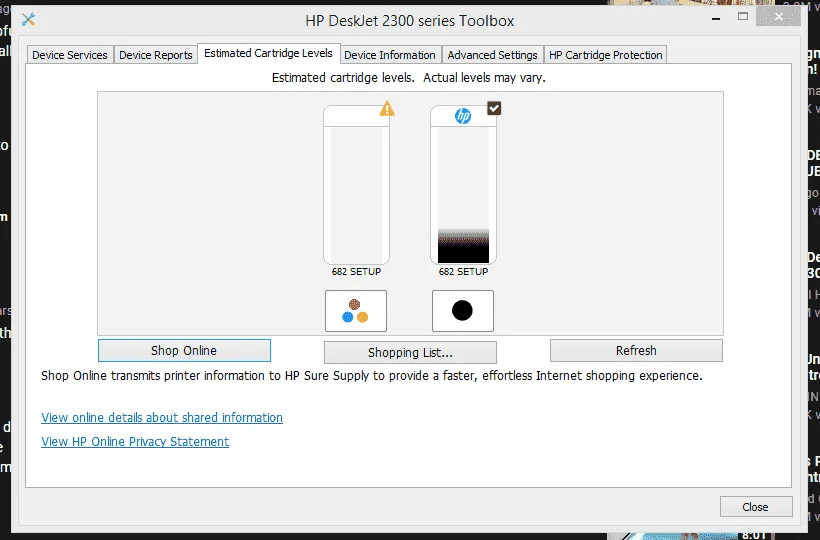Switch to the Device Services tab
Screen dimensions: 820x540
(70, 55)
